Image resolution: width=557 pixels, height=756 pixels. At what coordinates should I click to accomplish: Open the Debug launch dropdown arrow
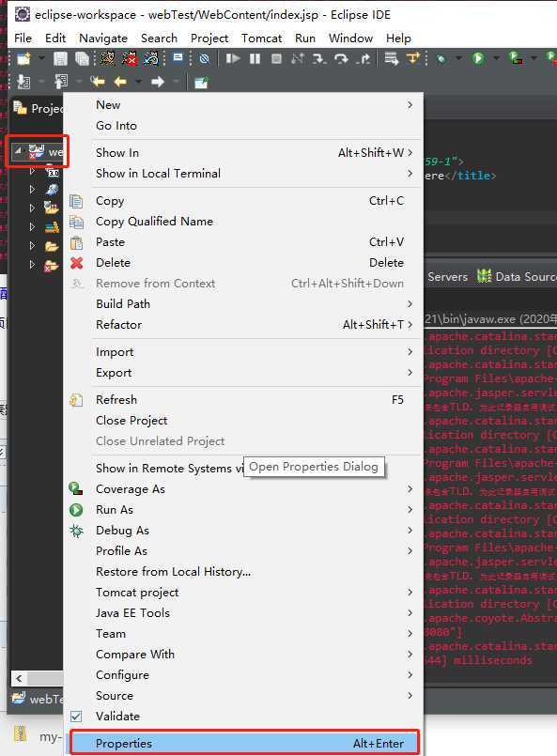pyautogui.click(x=458, y=59)
